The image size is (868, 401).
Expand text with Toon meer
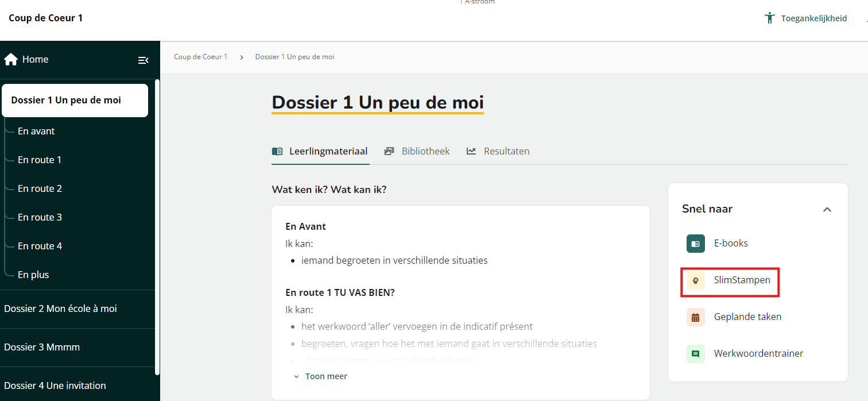[321, 376]
